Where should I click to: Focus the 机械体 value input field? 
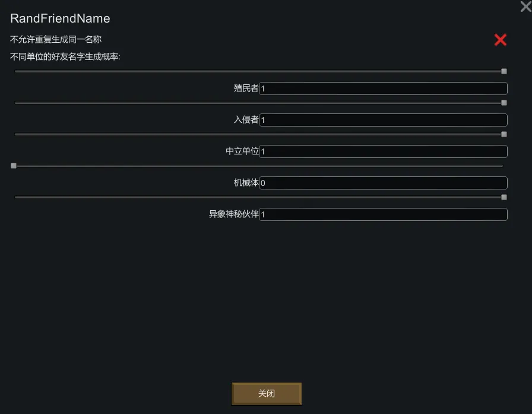pyautogui.click(x=383, y=183)
